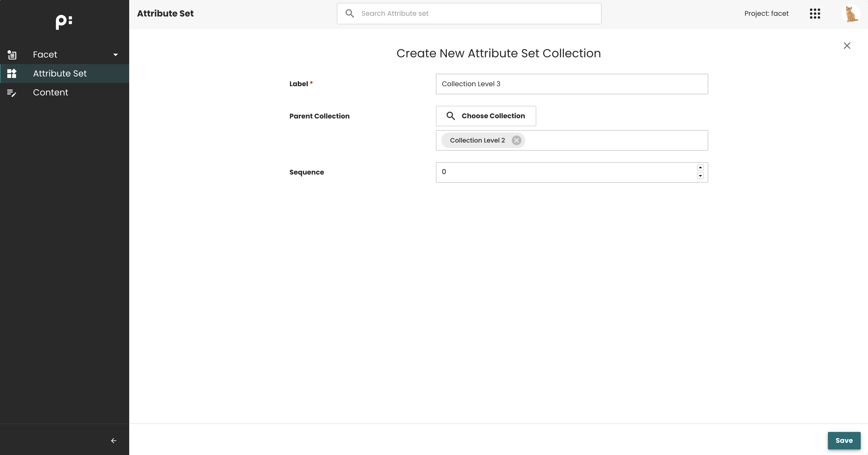Expand the Facet menu dropdown arrow
Viewport: 868px width, 455px height.
click(116, 55)
